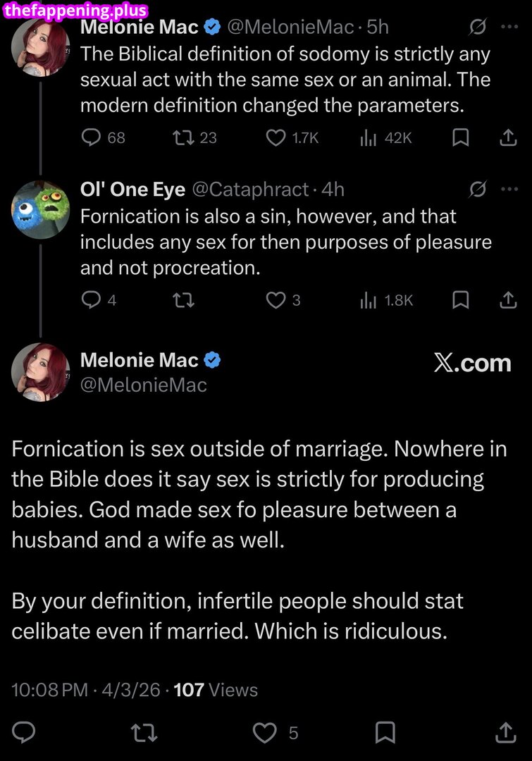Open the more options menu on Ol' One Eye's tweet

pyautogui.click(x=509, y=189)
